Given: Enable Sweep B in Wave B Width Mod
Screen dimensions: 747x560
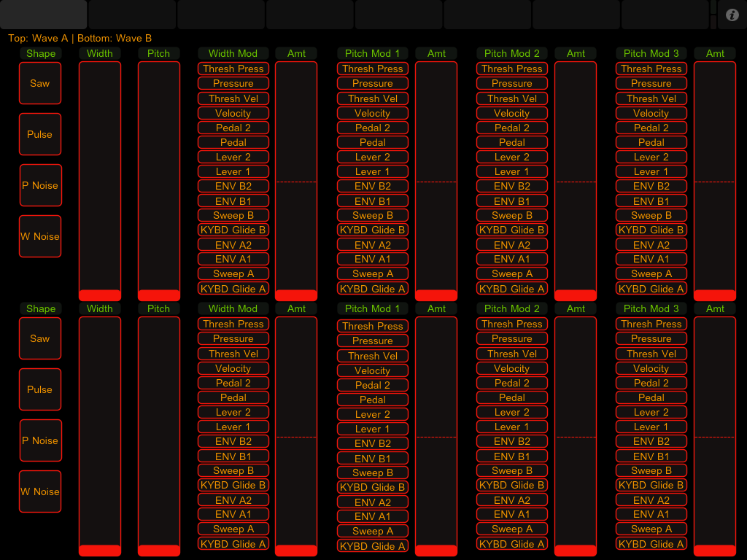Looking at the screenshot, I should (233, 470).
